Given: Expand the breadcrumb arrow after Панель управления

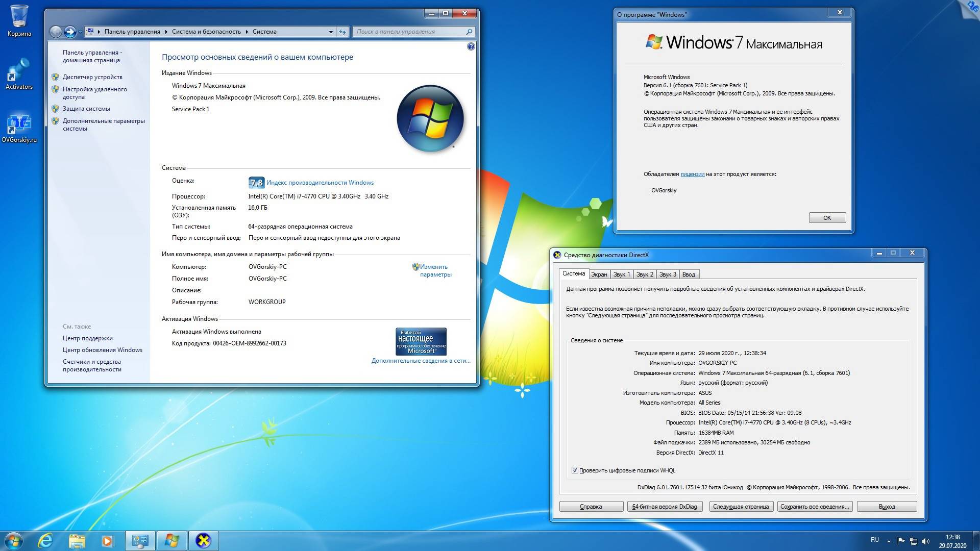Looking at the screenshot, I should (166, 32).
